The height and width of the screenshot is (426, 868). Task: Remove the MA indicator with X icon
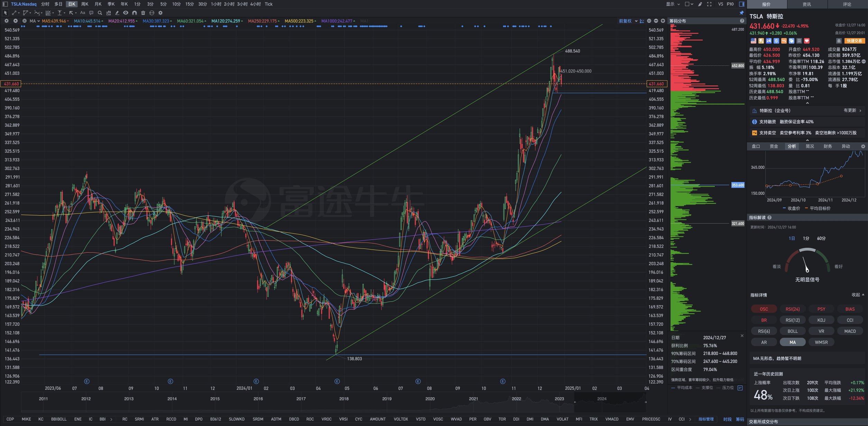[25, 21]
